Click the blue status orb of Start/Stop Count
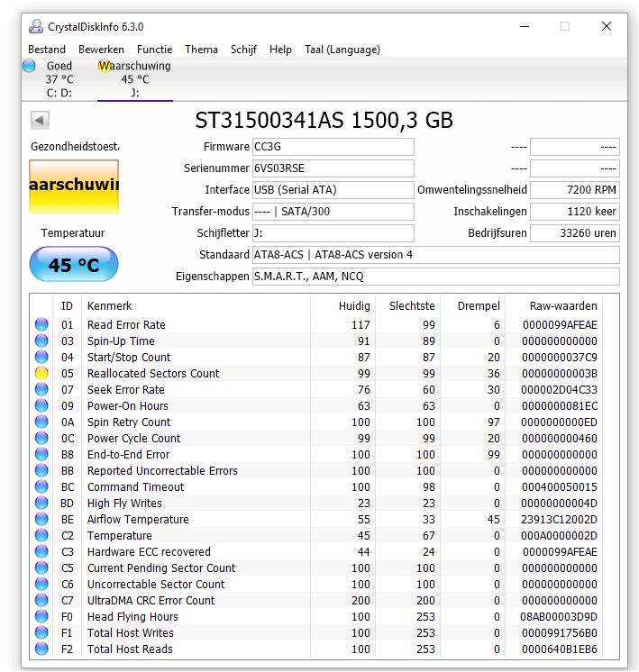The image size is (639, 672). (x=41, y=357)
